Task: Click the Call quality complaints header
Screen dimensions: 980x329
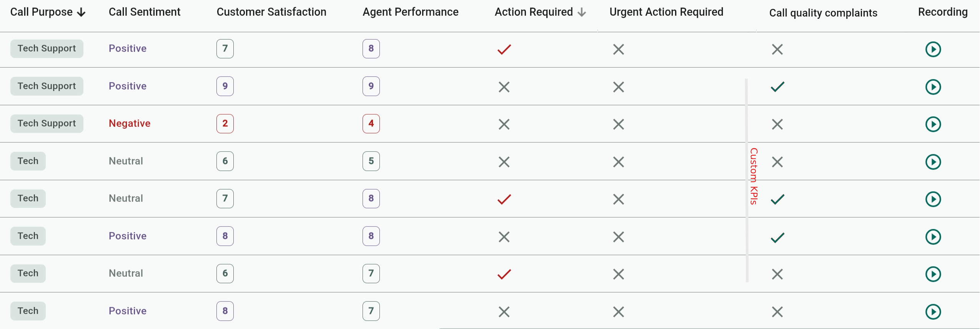Action: [x=823, y=13]
